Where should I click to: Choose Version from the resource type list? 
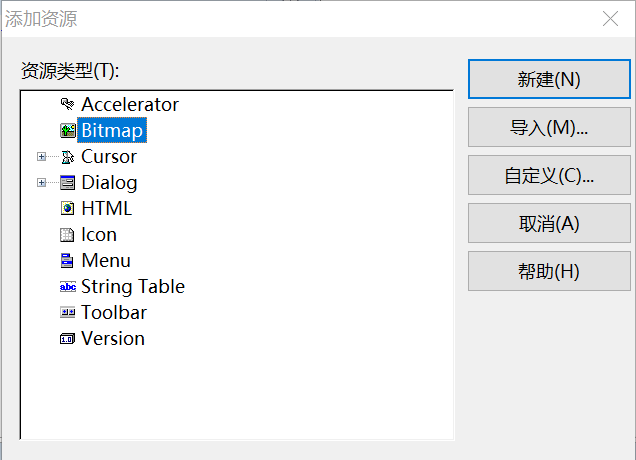[112, 338]
